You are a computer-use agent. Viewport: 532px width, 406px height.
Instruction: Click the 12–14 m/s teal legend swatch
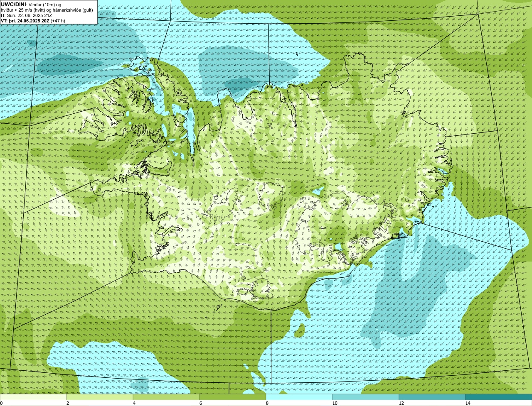pyautogui.click(x=432, y=397)
